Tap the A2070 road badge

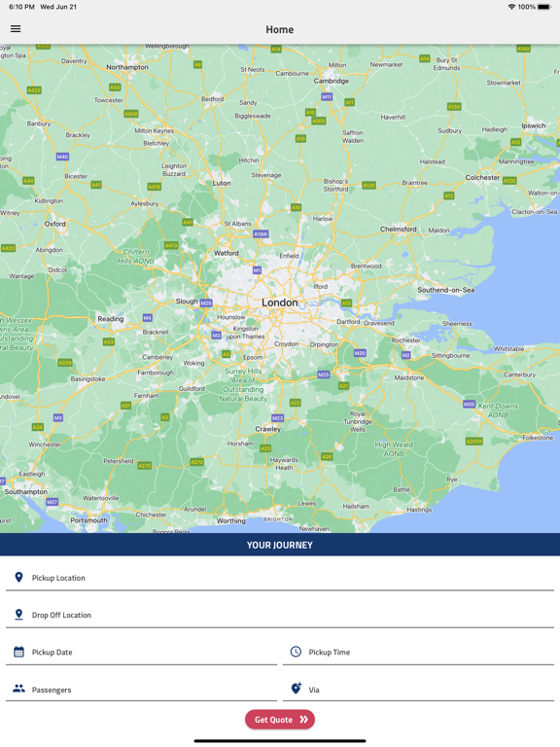click(x=473, y=442)
